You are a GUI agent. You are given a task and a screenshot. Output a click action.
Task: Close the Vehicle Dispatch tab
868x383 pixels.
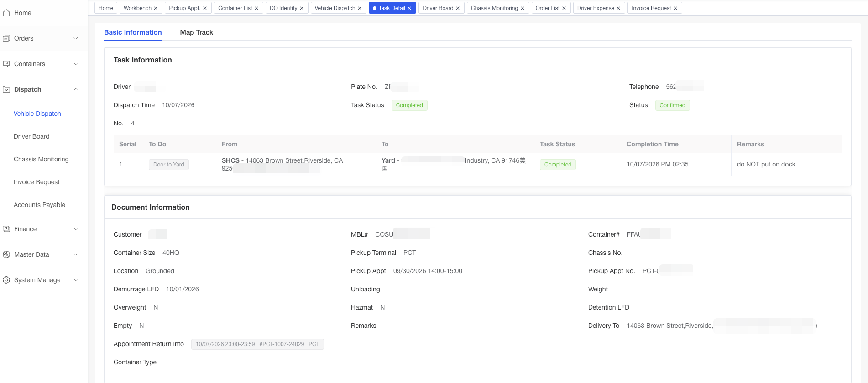click(x=360, y=8)
